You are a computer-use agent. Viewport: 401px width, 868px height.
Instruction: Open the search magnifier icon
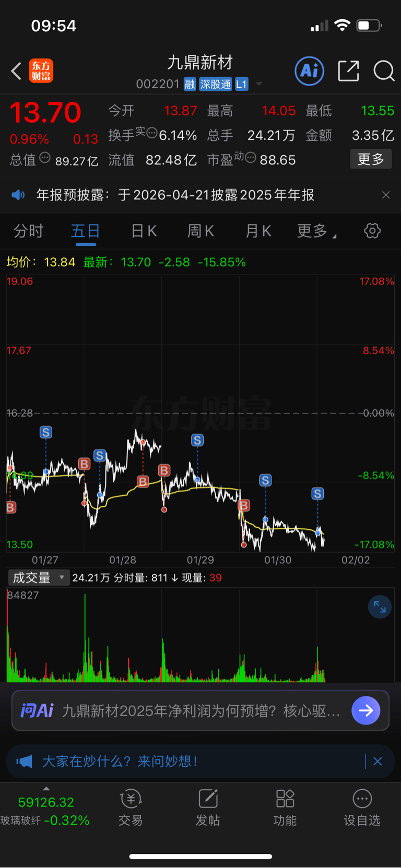[x=384, y=71]
